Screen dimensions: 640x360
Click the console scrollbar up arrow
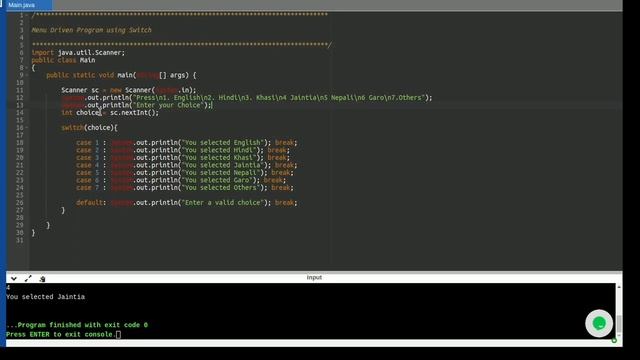coord(619,287)
